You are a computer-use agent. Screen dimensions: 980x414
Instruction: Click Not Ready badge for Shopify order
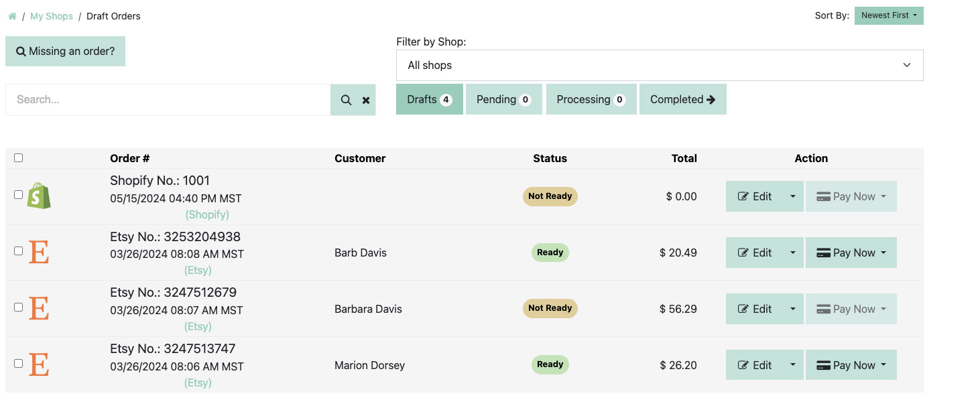(x=550, y=196)
